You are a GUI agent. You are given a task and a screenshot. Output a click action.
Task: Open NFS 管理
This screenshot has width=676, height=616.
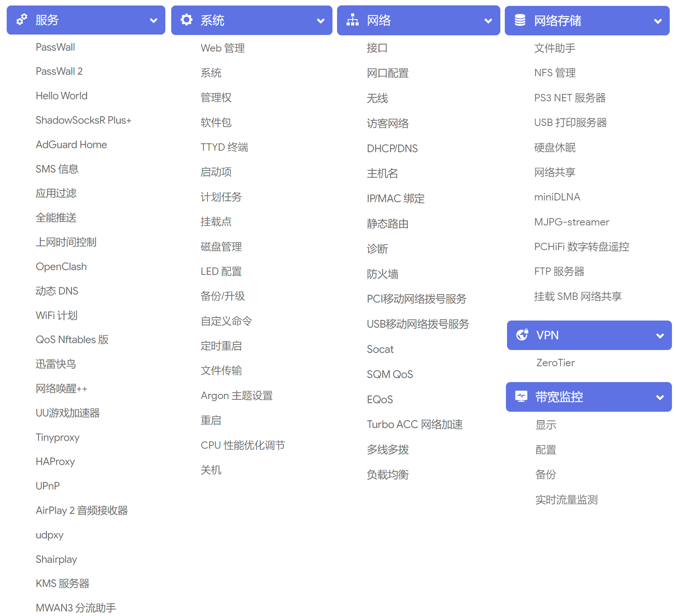coord(555,73)
